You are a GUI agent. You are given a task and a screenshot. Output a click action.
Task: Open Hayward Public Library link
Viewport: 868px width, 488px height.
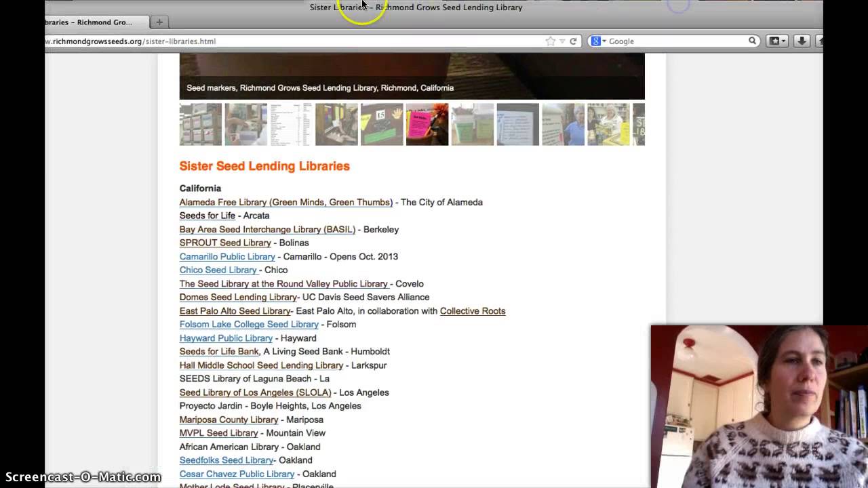pyautogui.click(x=226, y=338)
